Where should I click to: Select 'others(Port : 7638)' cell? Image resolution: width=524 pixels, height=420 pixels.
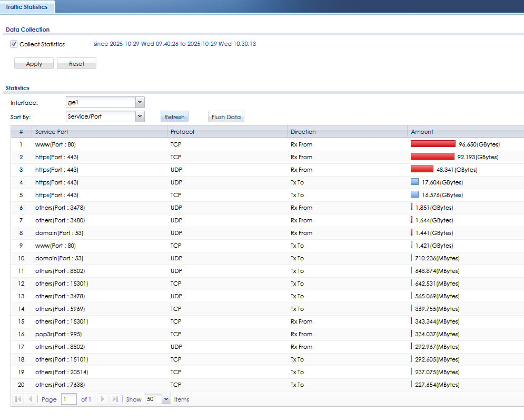pyautogui.click(x=60, y=385)
